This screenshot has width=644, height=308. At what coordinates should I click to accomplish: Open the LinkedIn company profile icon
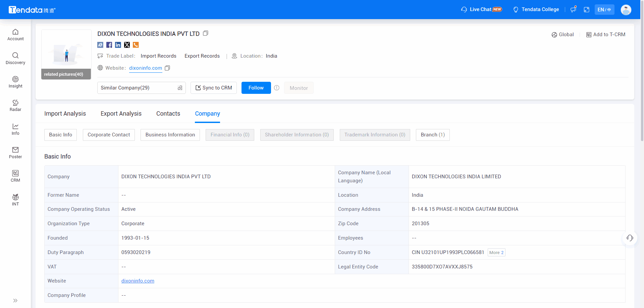[x=118, y=45]
